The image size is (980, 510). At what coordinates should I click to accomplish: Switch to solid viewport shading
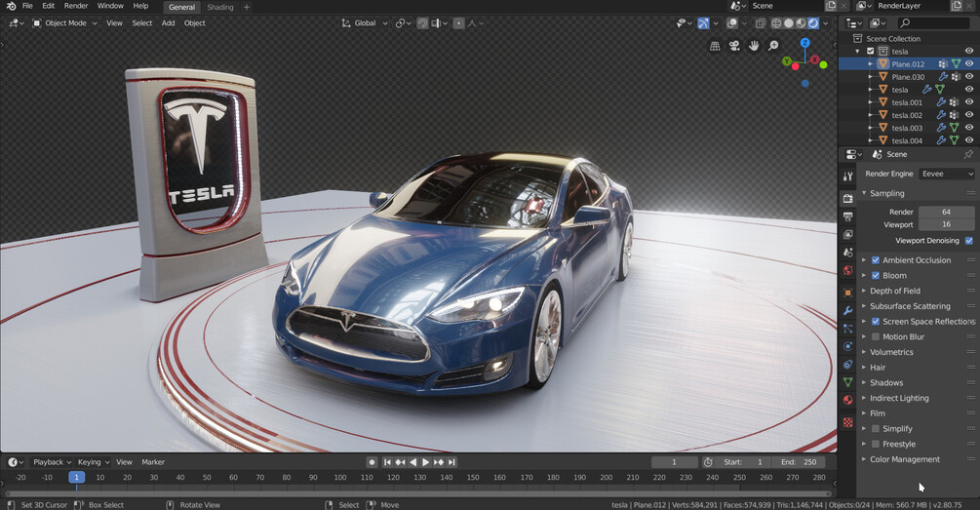point(789,23)
